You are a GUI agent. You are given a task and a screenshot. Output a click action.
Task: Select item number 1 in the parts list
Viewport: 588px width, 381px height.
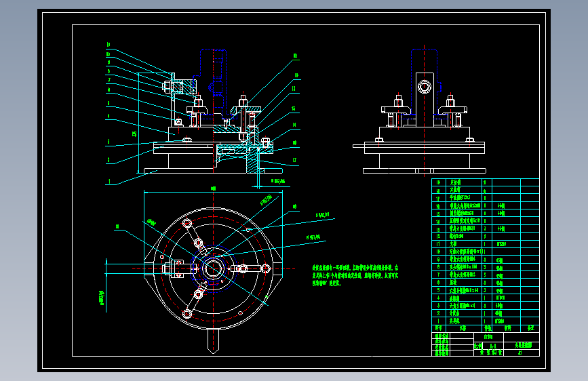438,321
